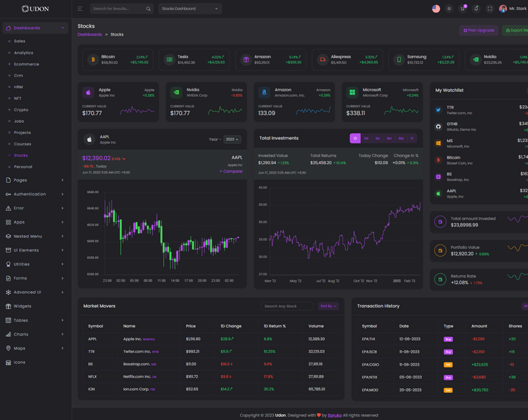Open the Sort By dropdown

328,306
